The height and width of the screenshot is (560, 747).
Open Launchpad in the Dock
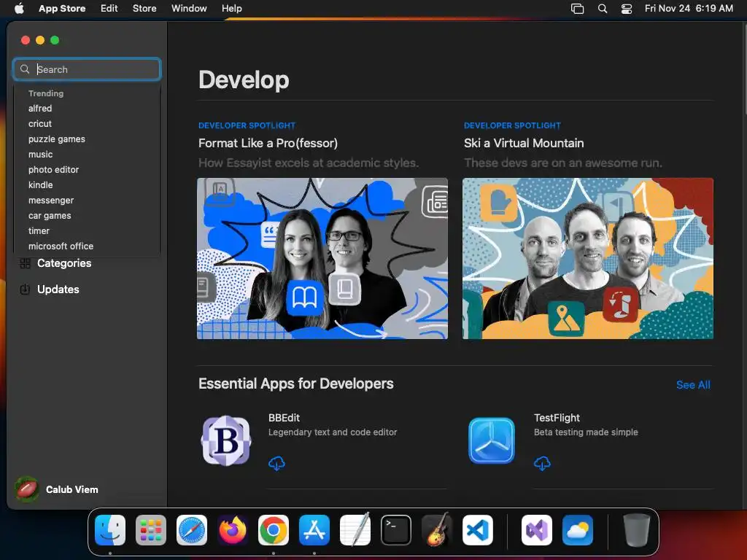[x=151, y=530]
